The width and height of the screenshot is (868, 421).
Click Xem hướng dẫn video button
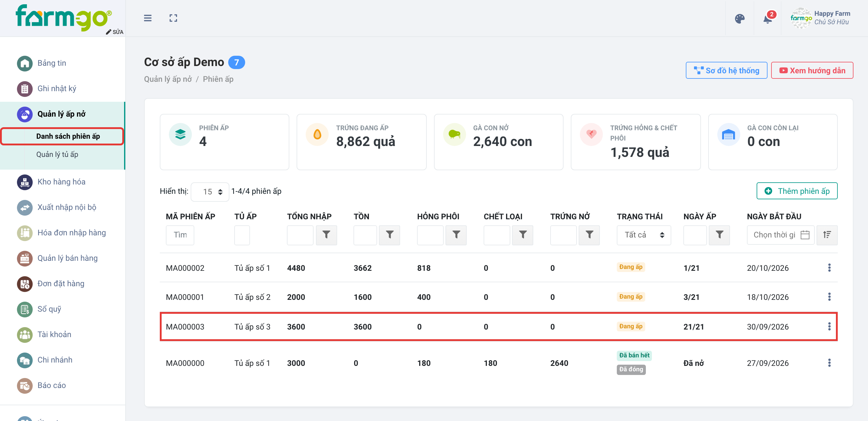[x=812, y=71]
